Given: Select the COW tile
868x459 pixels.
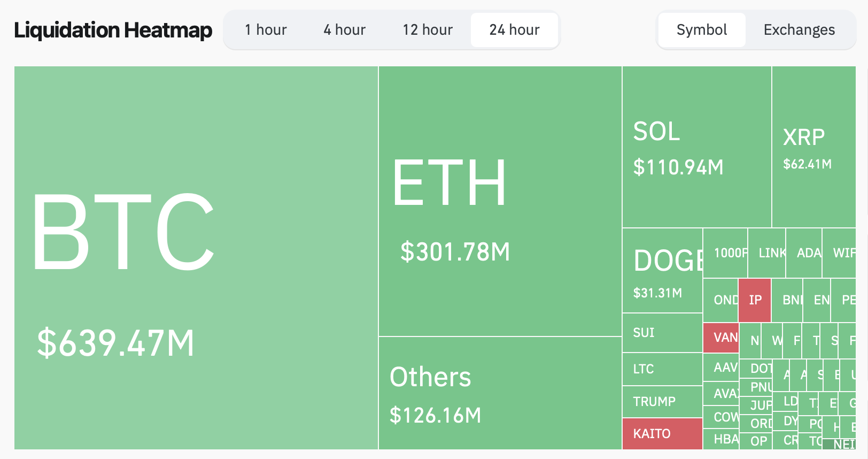Looking at the screenshot, I should 721,417.
